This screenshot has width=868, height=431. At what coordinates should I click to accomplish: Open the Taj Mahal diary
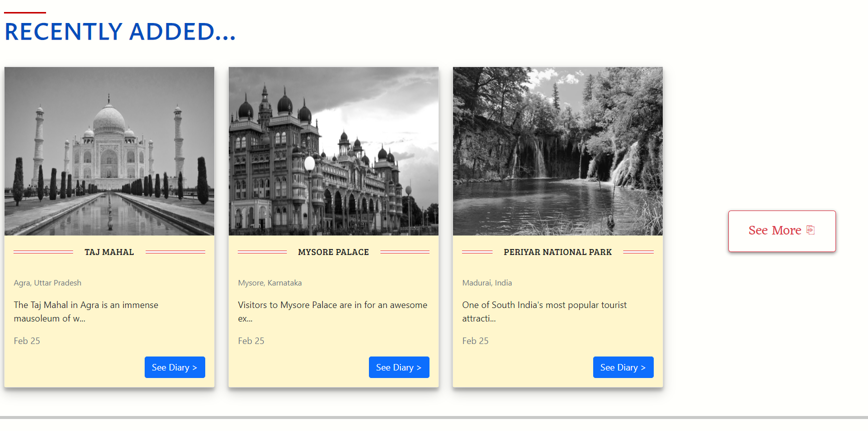coord(175,367)
